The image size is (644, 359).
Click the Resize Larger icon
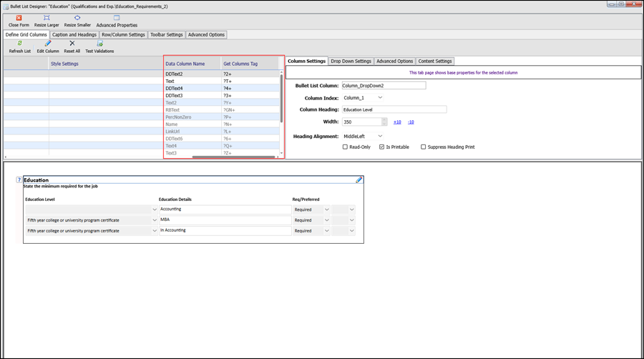pyautogui.click(x=47, y=18)
